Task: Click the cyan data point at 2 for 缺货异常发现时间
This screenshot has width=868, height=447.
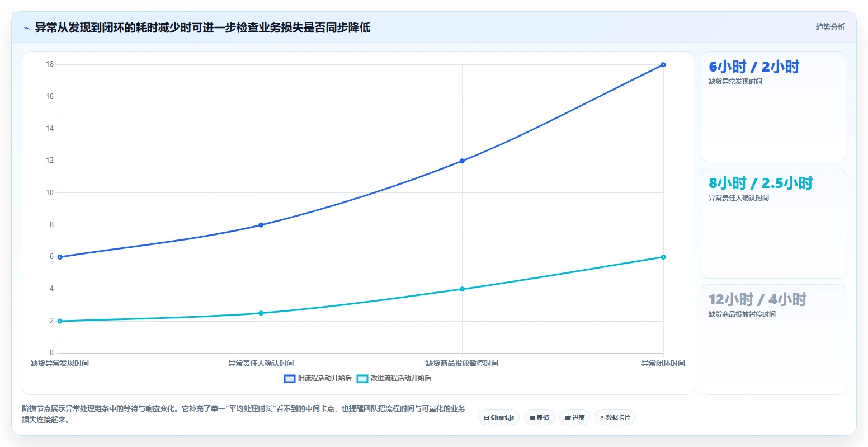Action: pyautogui.click(x=60, y=321)
